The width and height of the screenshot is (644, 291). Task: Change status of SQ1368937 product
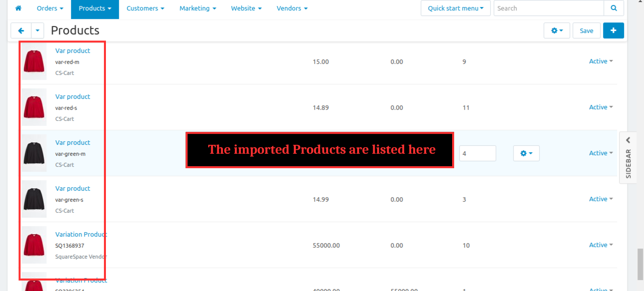click(x=601, y=245)
